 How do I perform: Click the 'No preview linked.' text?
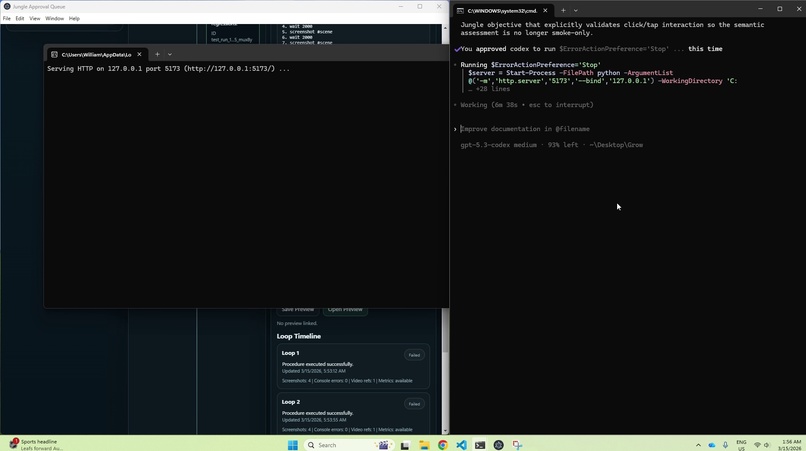(297, 323)
